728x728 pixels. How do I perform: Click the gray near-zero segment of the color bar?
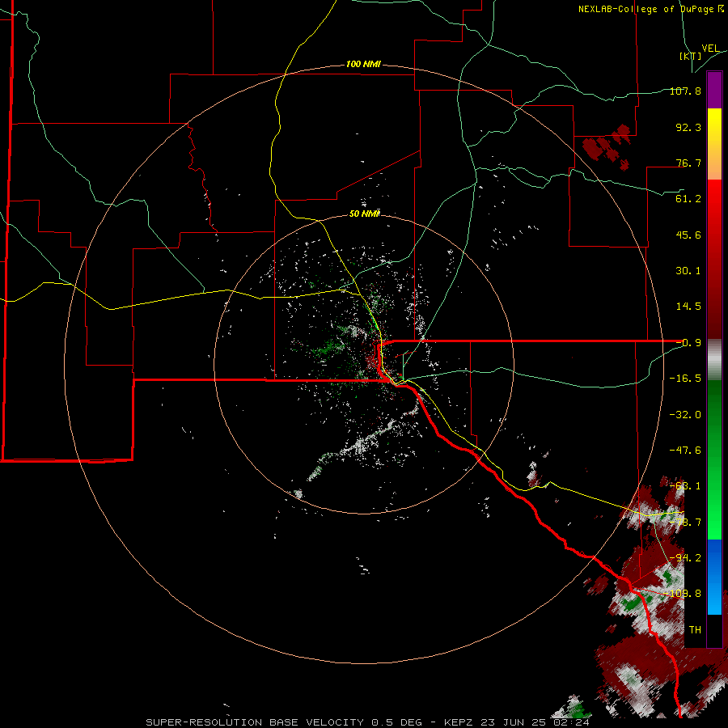pyautogui.click(x=714, y=359)
